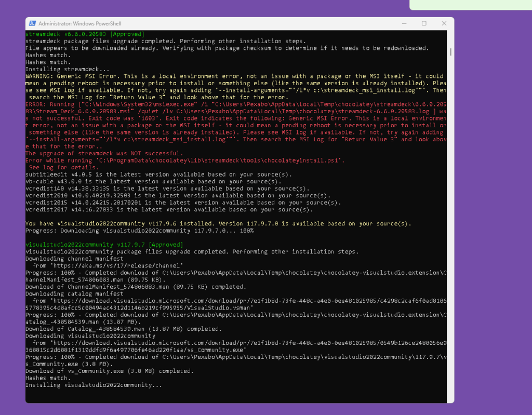Image resolution: width=532 pixels, height=415 pixels.
Task: Click 'streamdeck package files upgrade completed' line
Action: 166,41
